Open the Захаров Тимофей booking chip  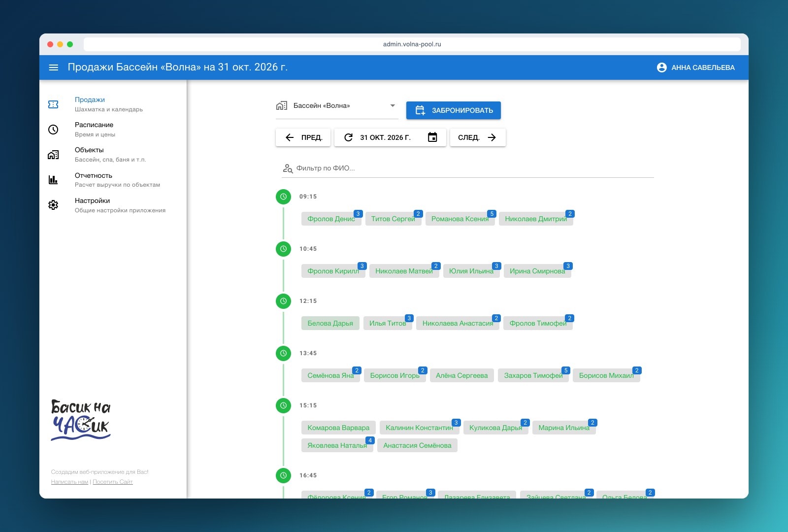(533, 375)
